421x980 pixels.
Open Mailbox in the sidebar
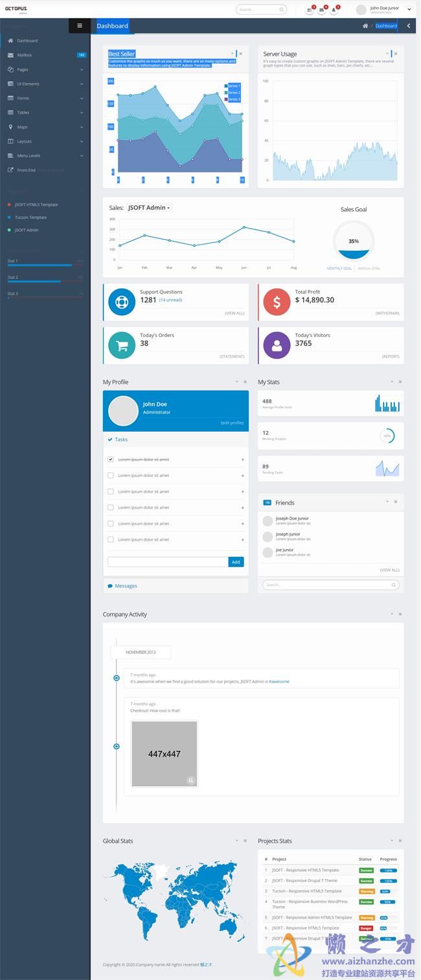point(25,55)
